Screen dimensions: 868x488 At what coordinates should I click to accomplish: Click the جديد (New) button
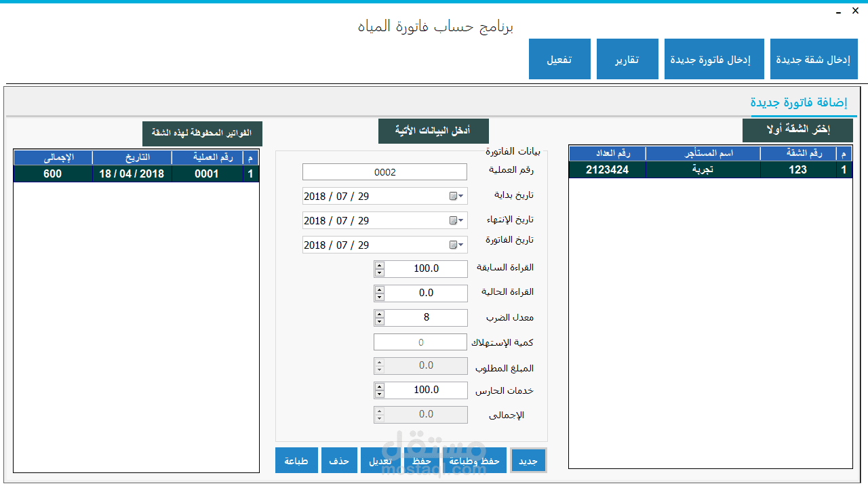528,460
